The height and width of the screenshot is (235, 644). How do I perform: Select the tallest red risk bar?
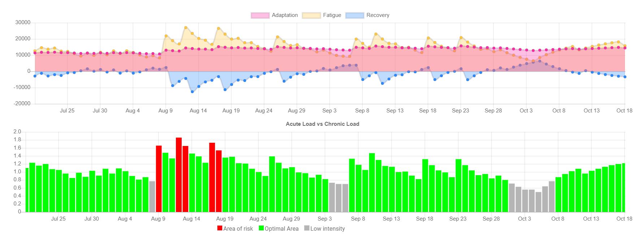[179, 175]
